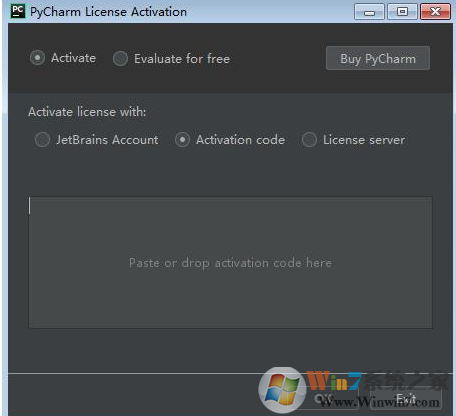The height and width of the screenshot is (416, 456).
Task: Click the Www.Winwin7.com watermark address
Action: 380,402
